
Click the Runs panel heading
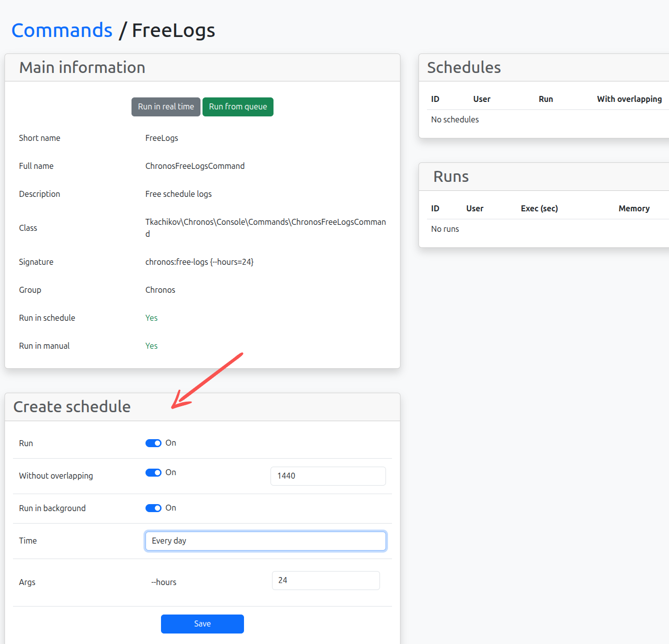point(450,177)
